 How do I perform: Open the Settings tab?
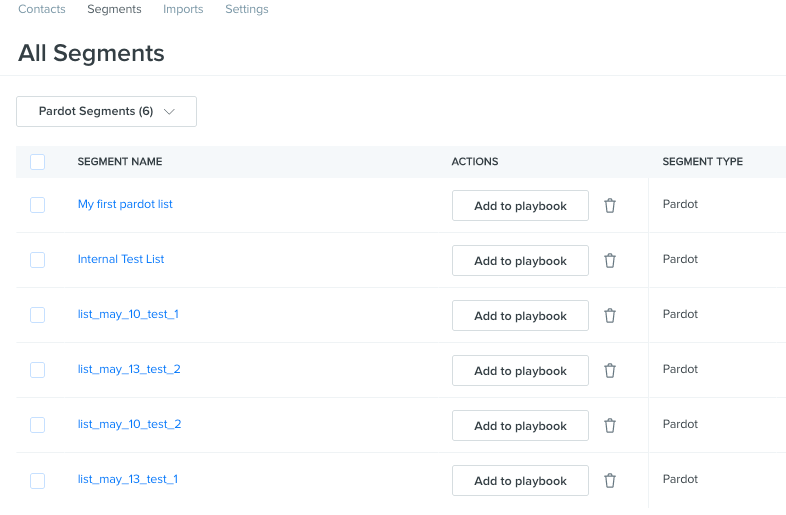[247, 9]
